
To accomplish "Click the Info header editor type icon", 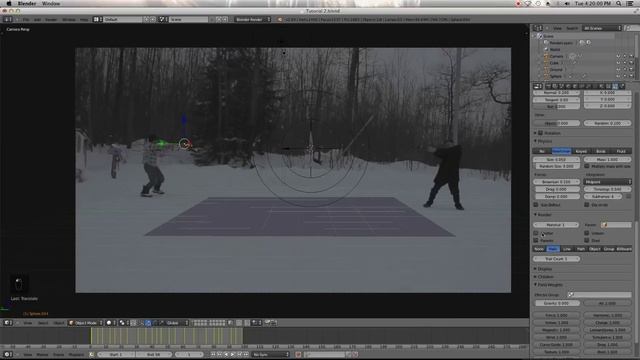I will click(8, 19).
